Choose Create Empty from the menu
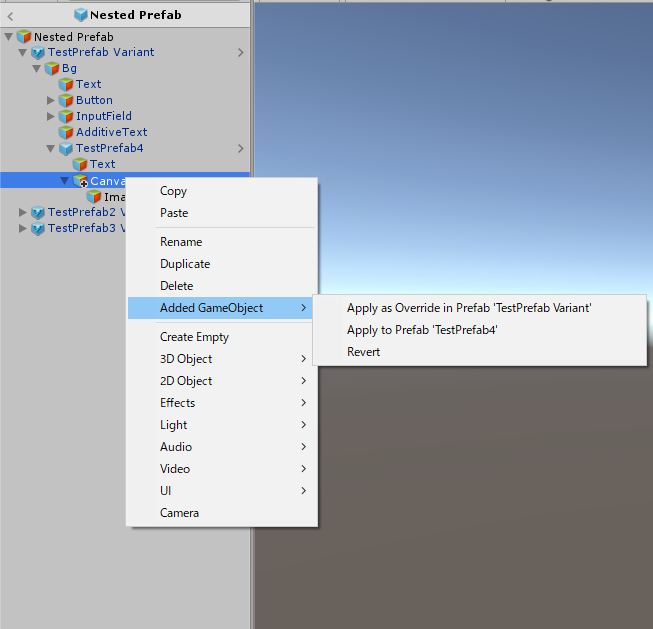 pyautogui.click(x=222, y=337)
